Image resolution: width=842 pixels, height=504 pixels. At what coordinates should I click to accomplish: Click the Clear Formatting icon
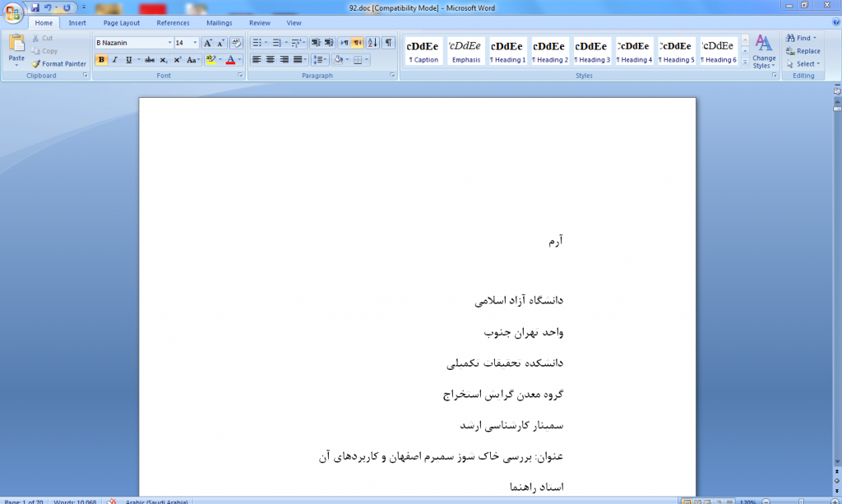(x=237, y=43)
